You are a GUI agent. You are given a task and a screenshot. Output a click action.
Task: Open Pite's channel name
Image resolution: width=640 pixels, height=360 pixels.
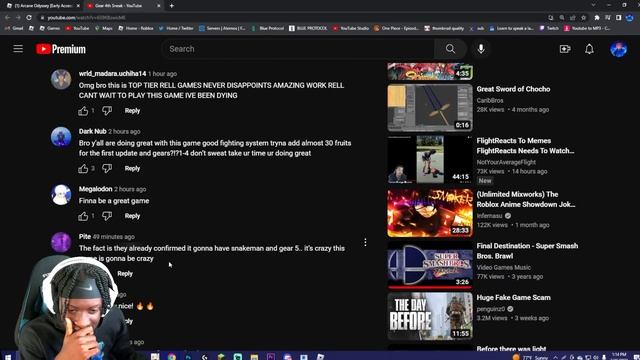pos(84,236)
